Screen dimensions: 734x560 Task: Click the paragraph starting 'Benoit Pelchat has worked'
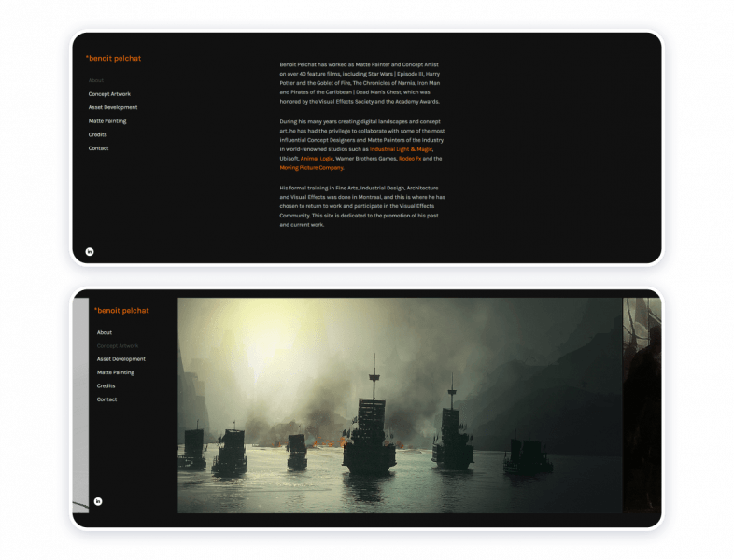[x=360, y=83]
